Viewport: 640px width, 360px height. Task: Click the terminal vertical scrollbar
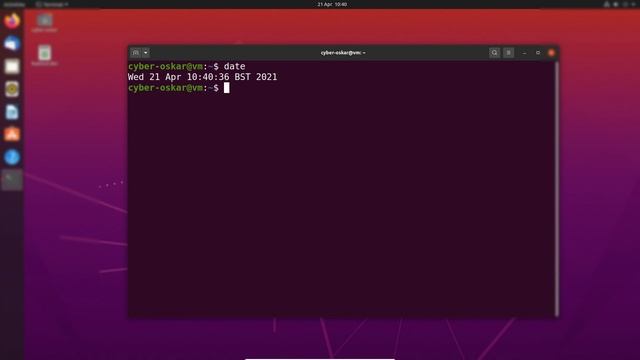557,189
